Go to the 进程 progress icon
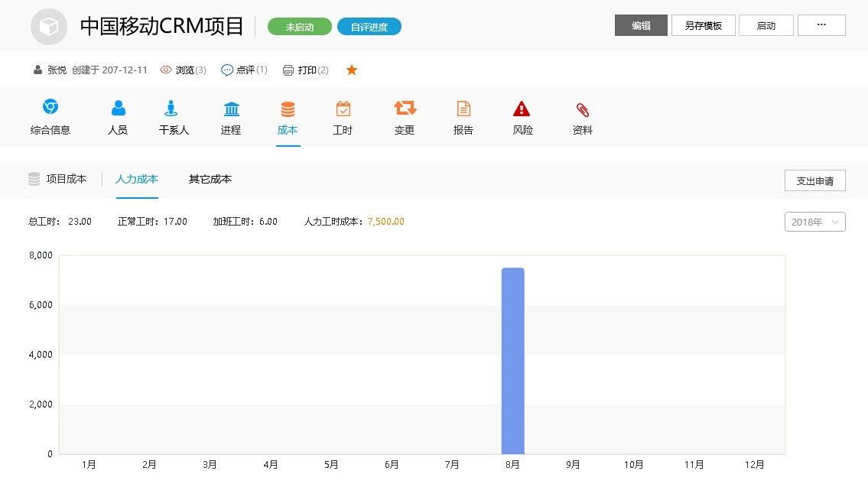Viewport: 868px width, 484px height. click(231, 108)
